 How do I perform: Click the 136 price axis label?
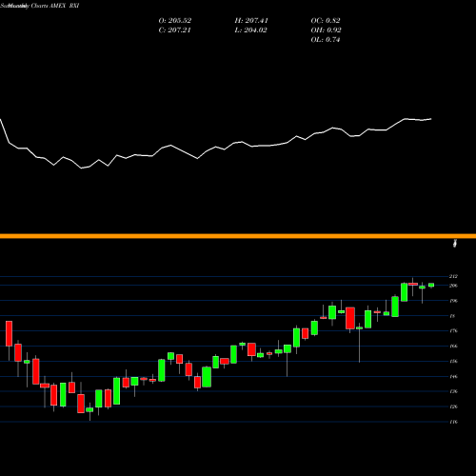coord(453,391)
